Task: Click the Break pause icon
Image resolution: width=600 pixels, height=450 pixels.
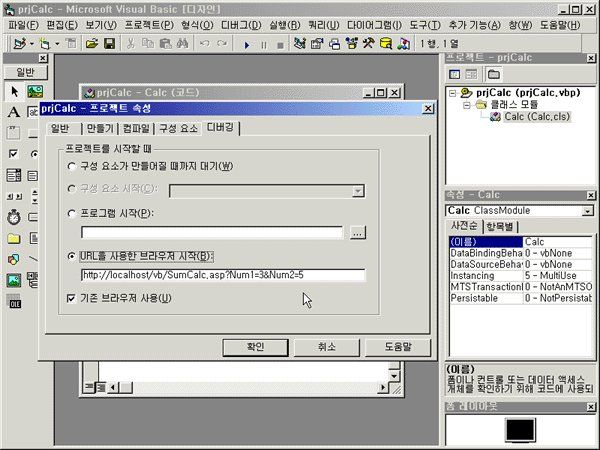Action: click(264, 45)
